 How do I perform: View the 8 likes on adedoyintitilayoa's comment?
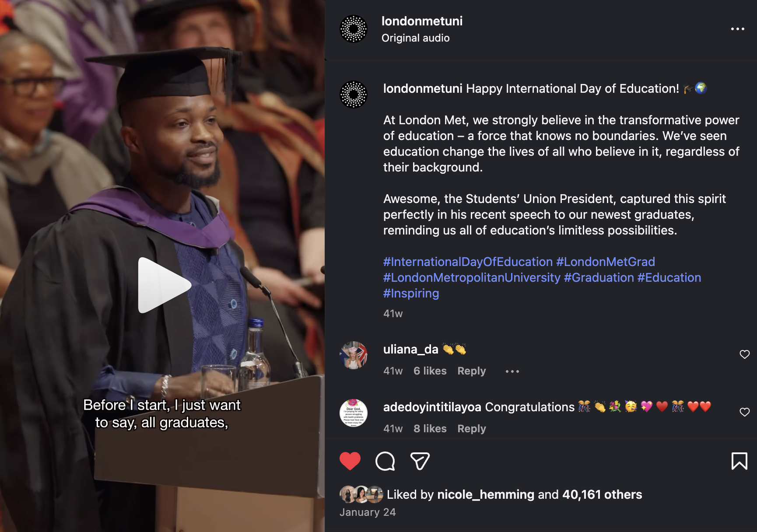coord(430,429)
